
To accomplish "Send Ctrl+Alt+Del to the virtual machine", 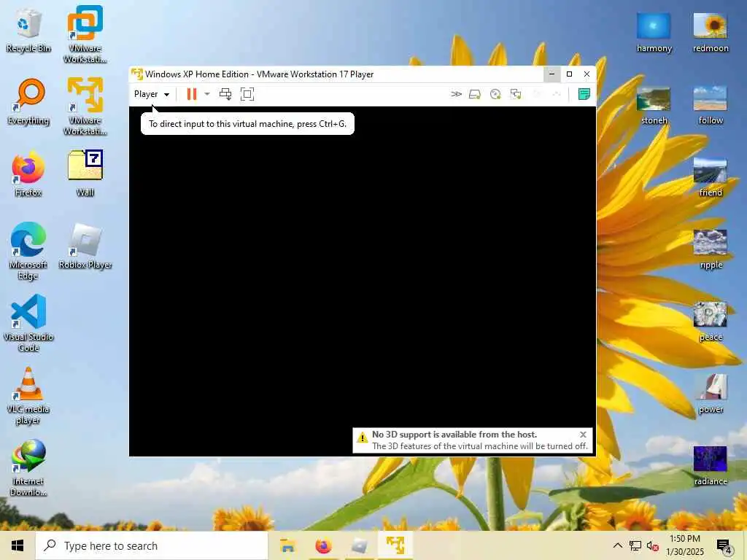I will tap(225, 94).
